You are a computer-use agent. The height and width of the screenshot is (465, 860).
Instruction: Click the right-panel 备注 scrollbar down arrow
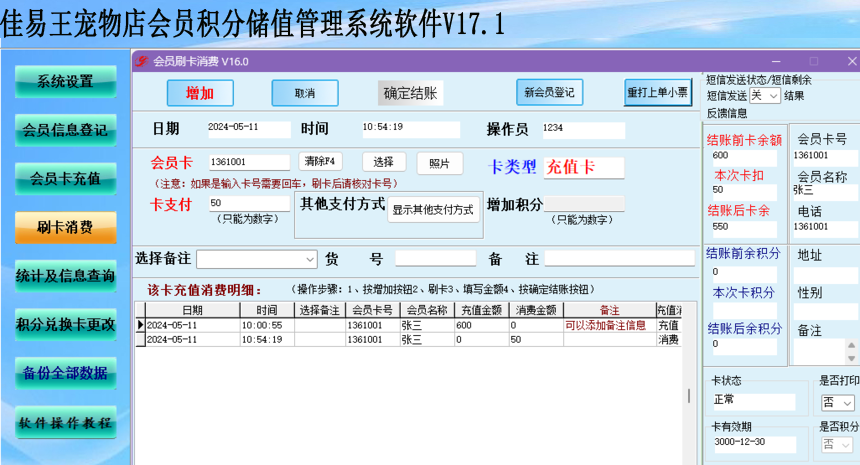[851, 359]
